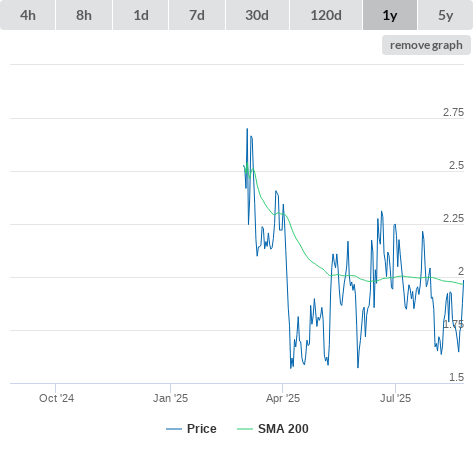
Task: Select the 4h time range tab
Action: [x=28, y=15]
